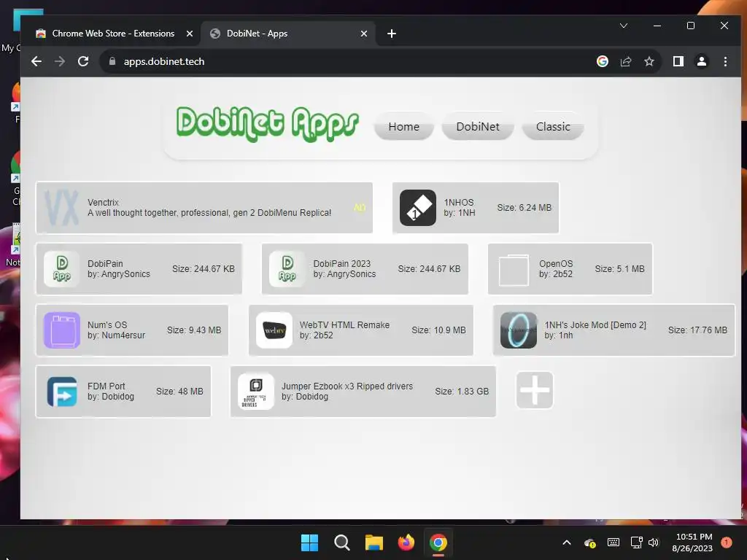Click the DobiNet navigation button

click(x=478, y=127)
